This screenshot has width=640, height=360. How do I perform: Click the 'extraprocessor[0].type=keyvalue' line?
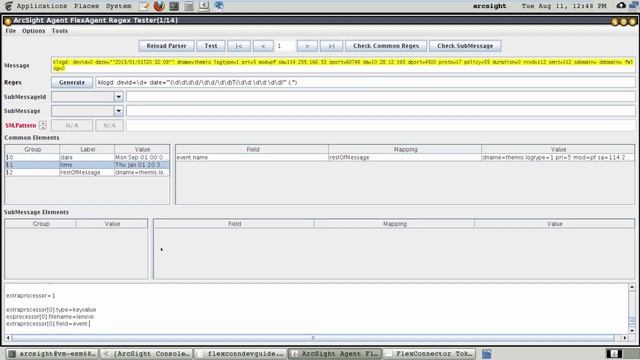[51, 310]
